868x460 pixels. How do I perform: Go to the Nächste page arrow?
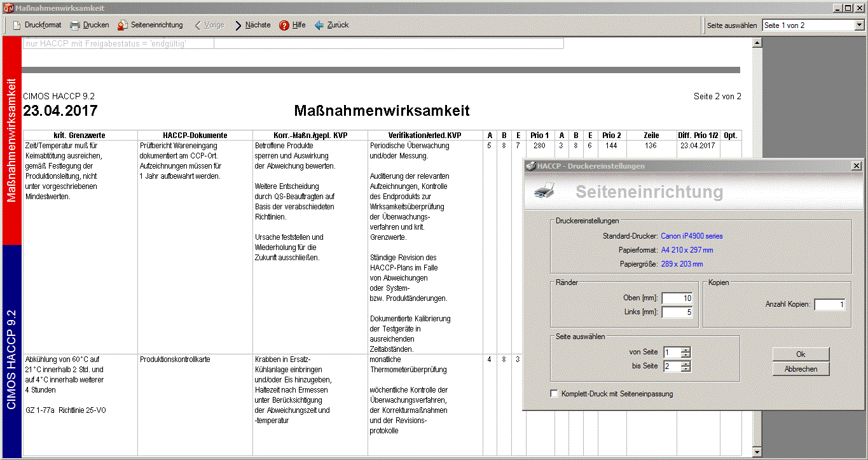[x=238, y=25]
